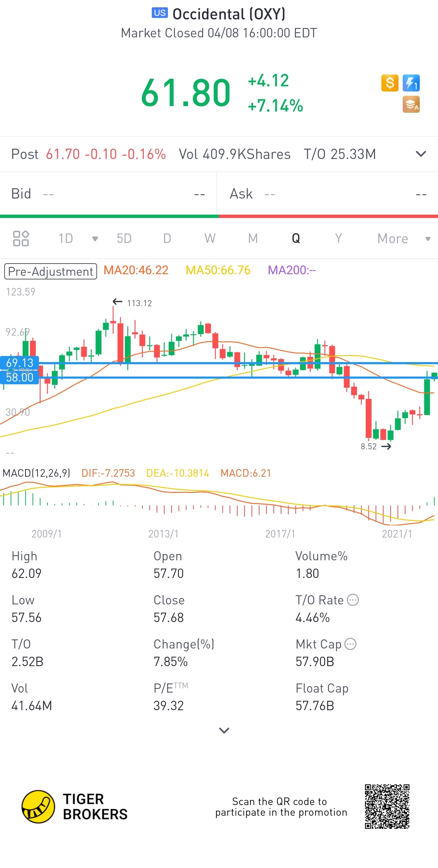438x868 pixels.
Task: Select the daily (D) chart tab
Action: 167,239
